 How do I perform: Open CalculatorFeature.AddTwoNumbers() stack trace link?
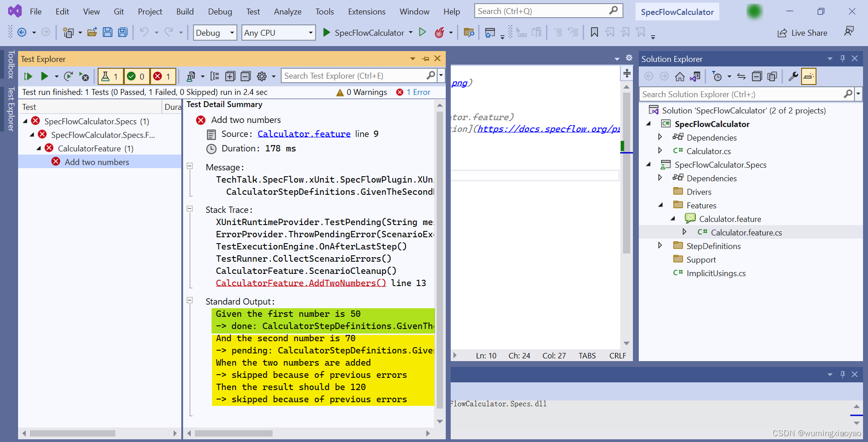301,283
